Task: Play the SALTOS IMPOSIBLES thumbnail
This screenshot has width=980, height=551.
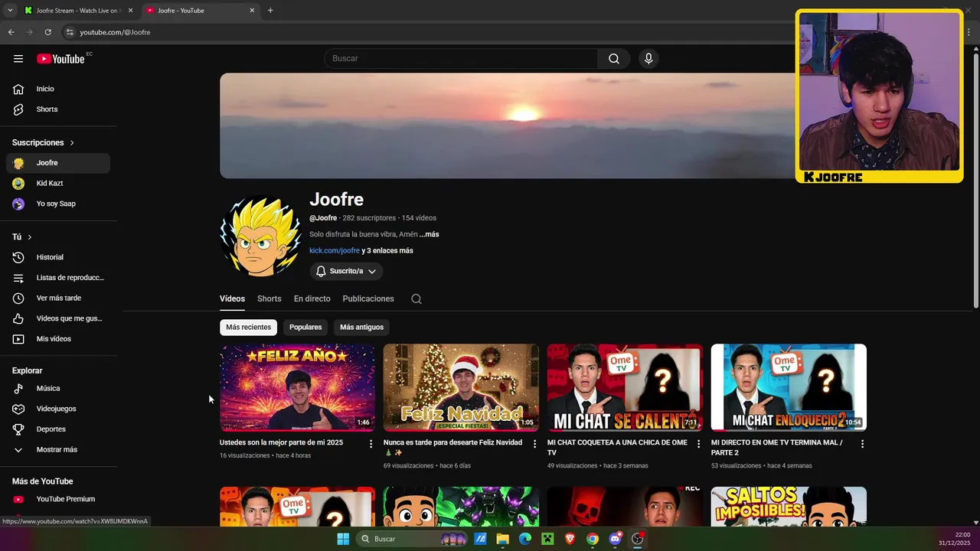Action: point(789,506)
